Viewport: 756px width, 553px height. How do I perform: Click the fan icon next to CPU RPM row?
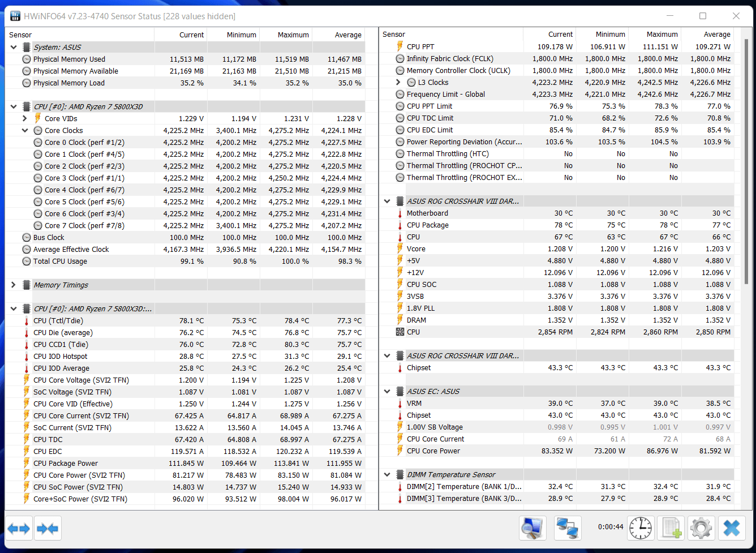pos(400,332)
